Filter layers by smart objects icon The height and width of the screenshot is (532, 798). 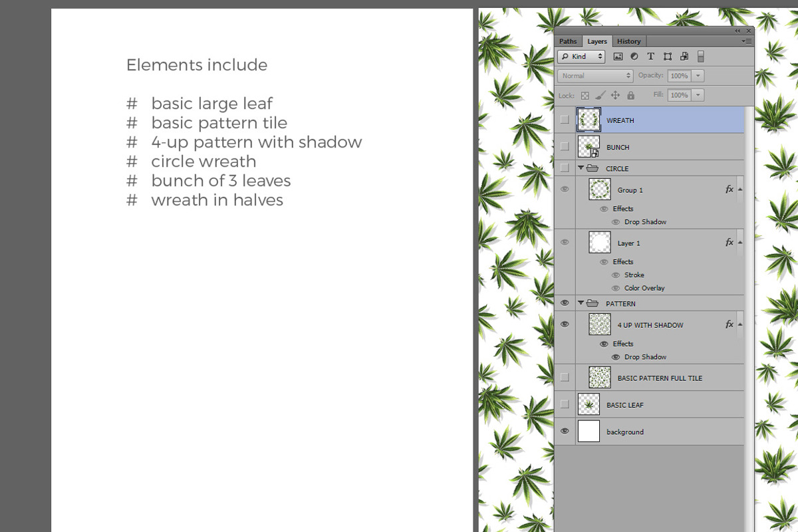[x=684, y=57]
